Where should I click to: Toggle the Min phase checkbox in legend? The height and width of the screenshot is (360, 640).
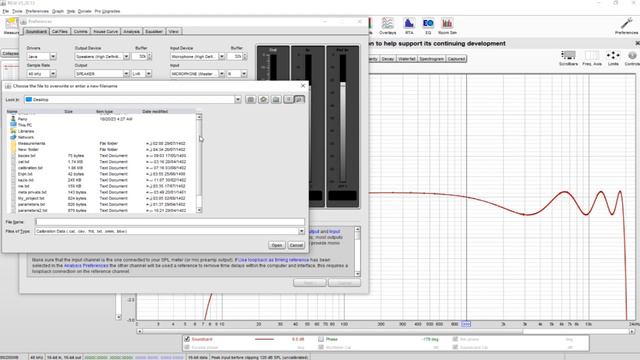[x=455, y=339]
